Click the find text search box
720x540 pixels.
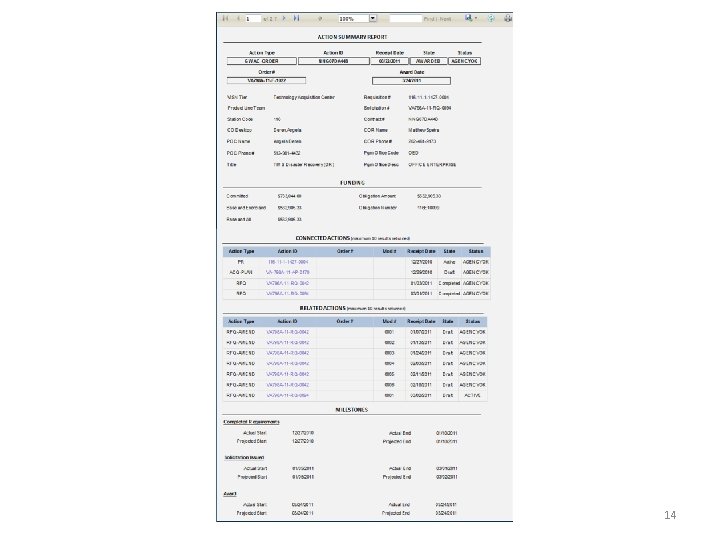[x=405, y=19]
